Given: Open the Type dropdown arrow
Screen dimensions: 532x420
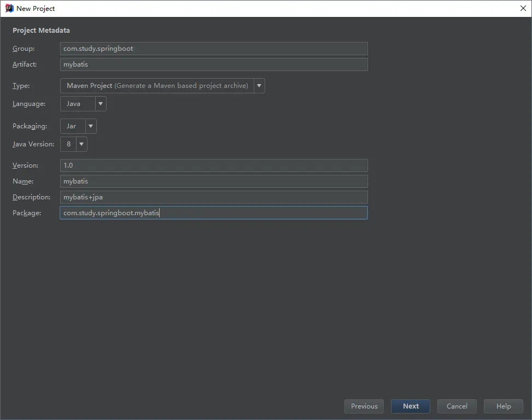Looking at the screenshot, I should [x=259, y=86].
